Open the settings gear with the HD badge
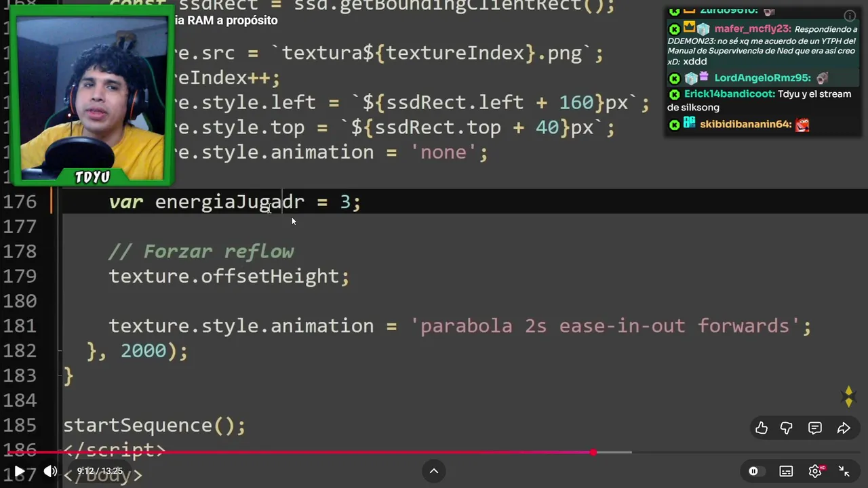 click(816, 470)
